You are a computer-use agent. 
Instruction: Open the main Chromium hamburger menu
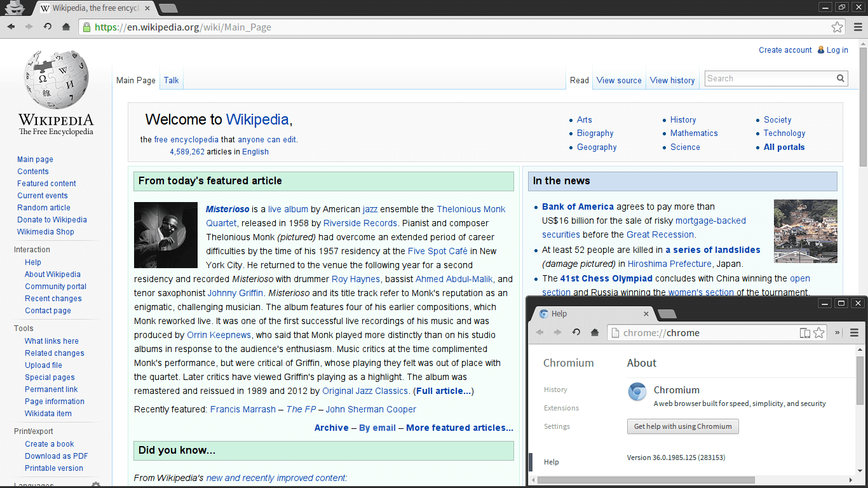point(857,27)
